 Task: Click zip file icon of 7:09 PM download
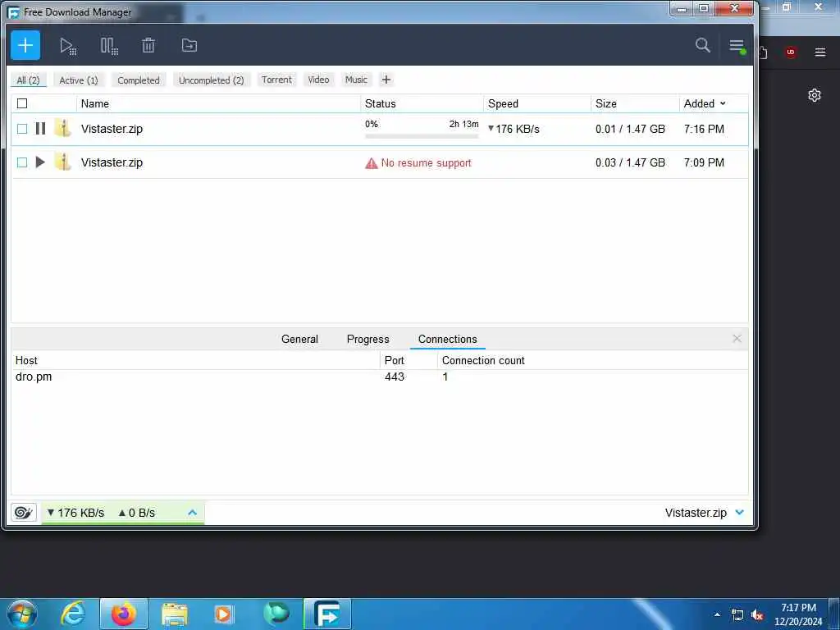tap(62, 162)
